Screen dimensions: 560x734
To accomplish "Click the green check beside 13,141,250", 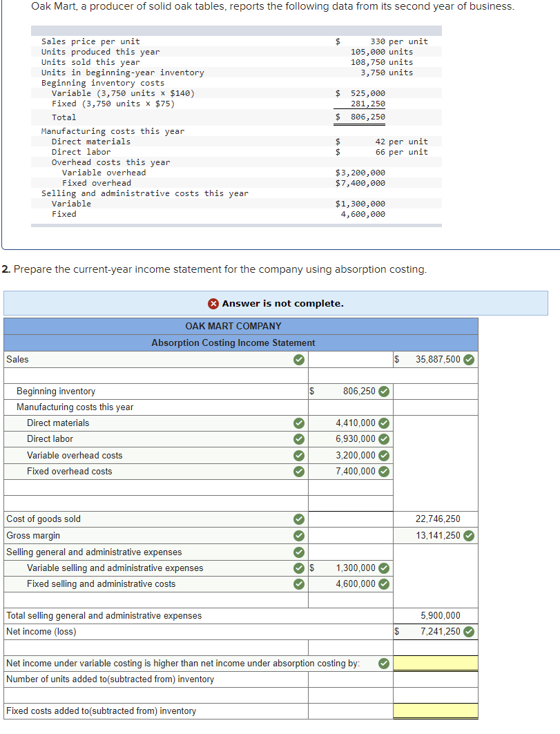I will pos(469,536).
